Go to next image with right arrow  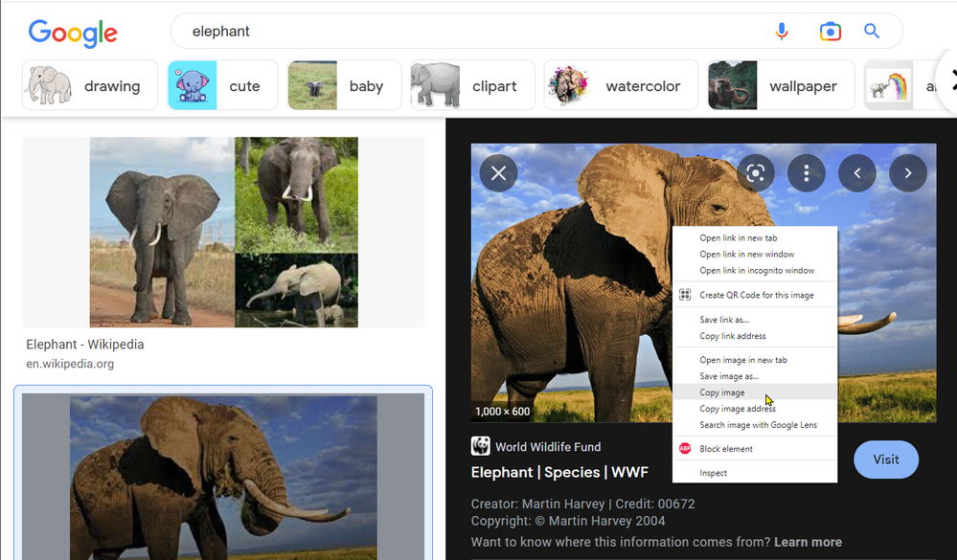pos(907,173)
